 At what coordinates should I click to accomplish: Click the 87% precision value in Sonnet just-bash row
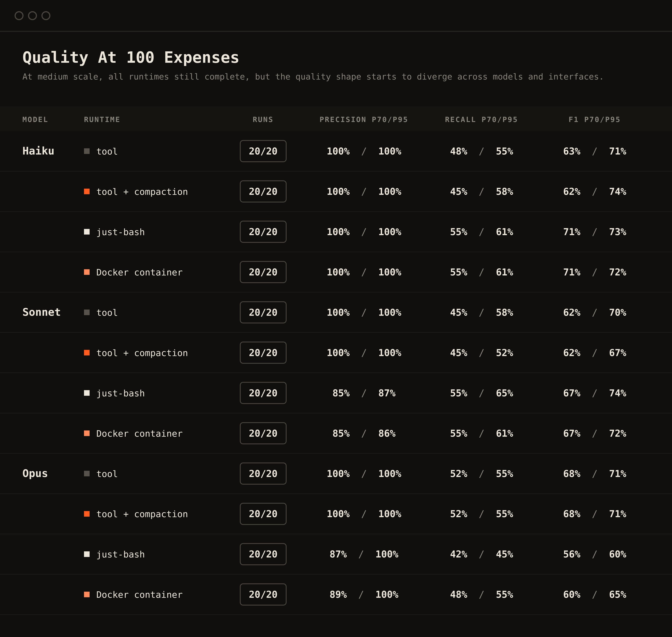(x=387, y=393)
